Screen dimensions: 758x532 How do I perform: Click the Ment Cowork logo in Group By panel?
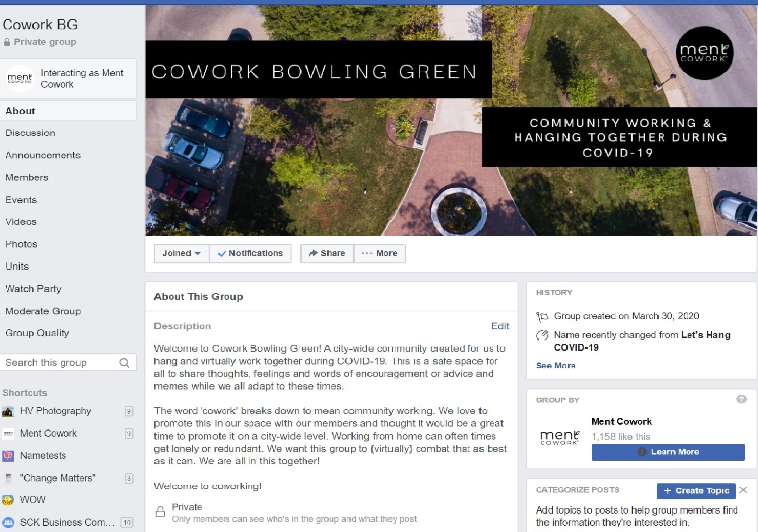(559, 438)
